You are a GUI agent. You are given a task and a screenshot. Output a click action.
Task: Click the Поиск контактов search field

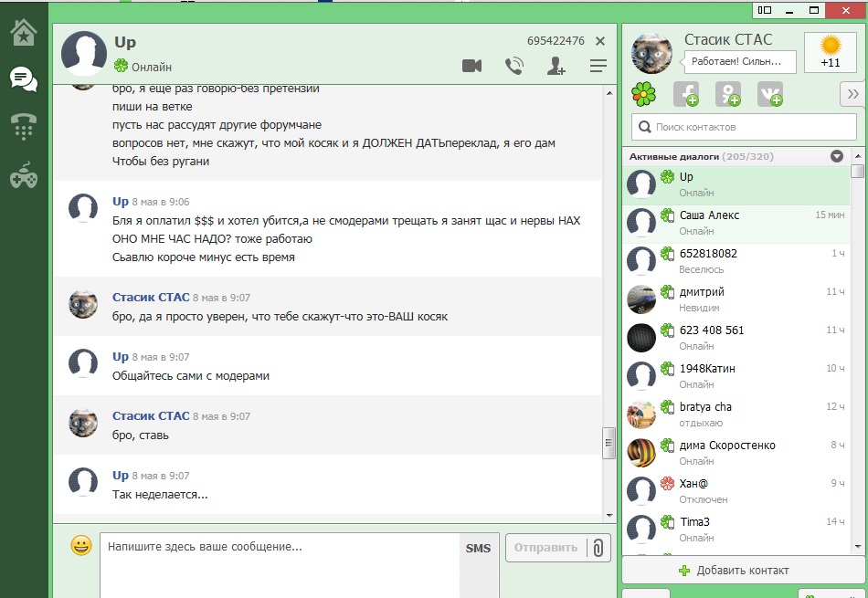[744, 127]
